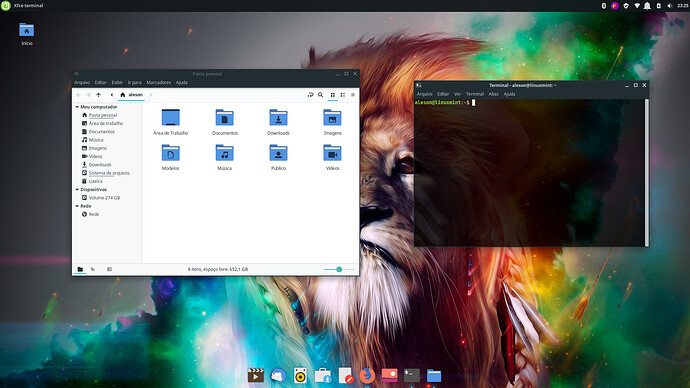Open Ajuda menu in file manager

tap(182, 82)
